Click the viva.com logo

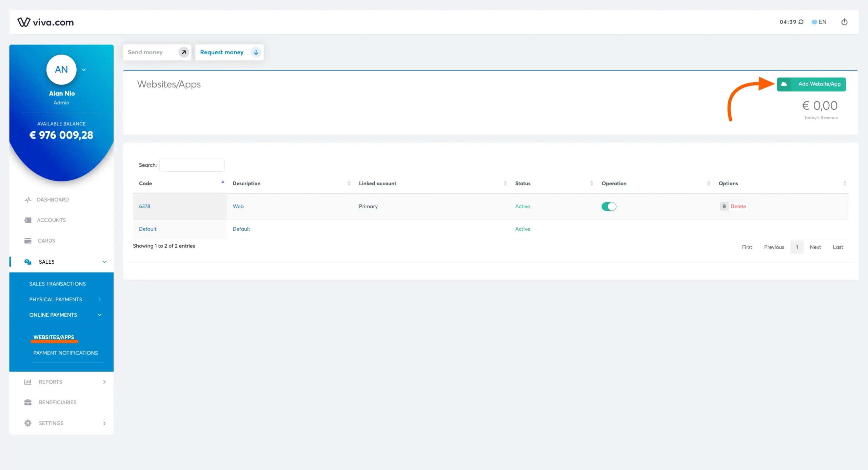pos(45,22)
